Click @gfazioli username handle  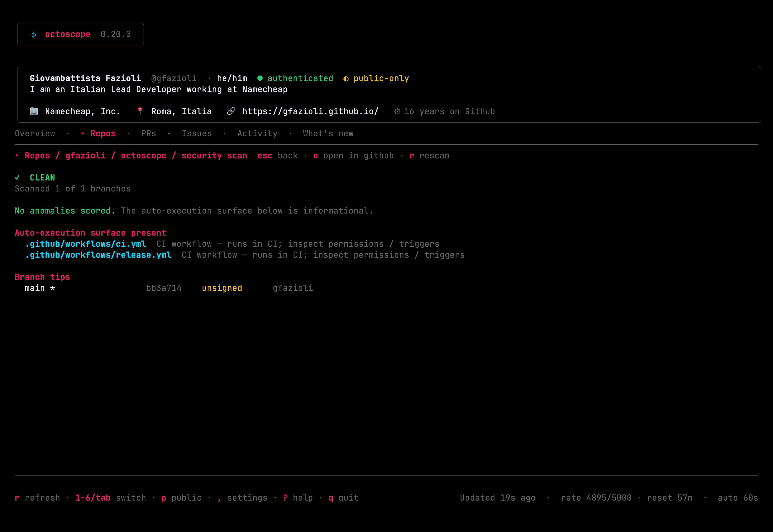pos(174,78)
